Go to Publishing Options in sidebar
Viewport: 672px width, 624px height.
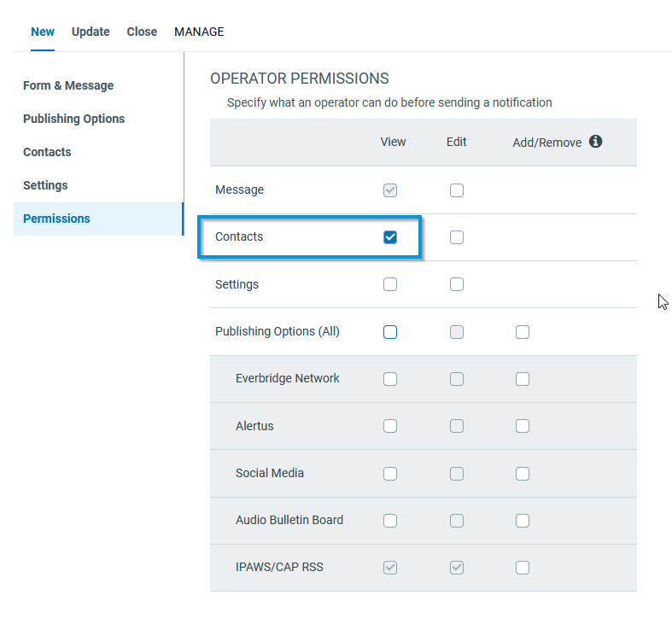click(74, 119)
